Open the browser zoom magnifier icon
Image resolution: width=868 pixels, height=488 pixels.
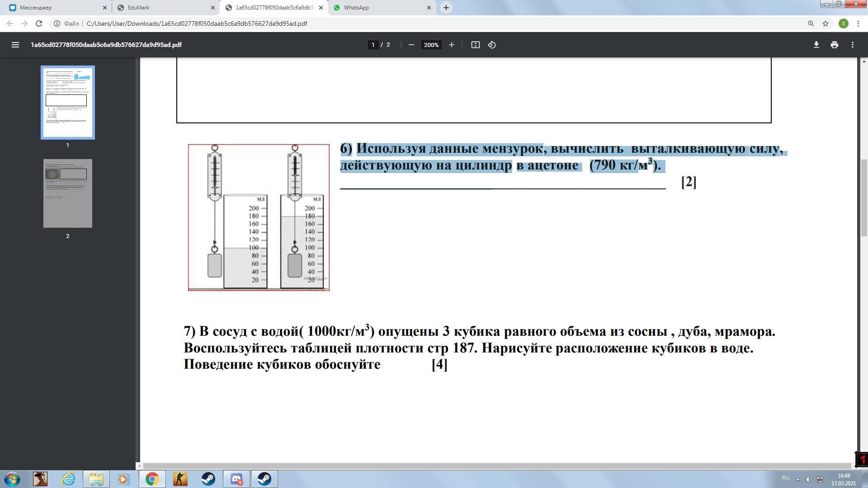click(811, 23)
